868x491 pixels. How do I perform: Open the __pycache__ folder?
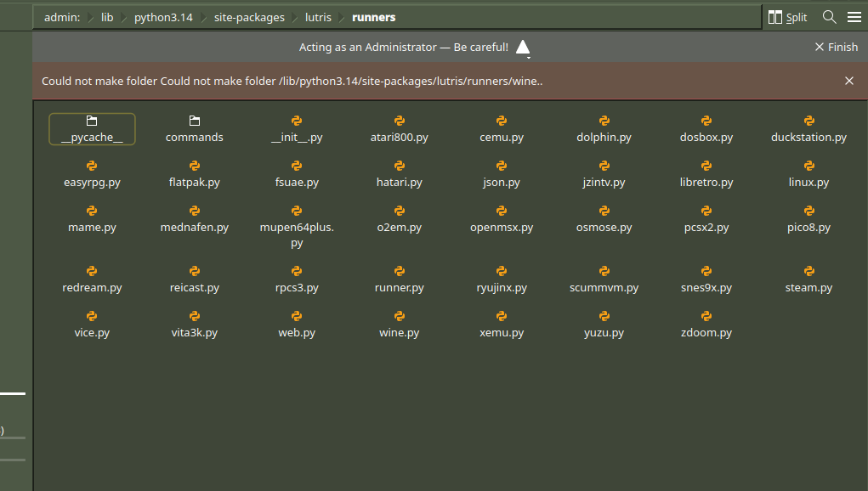tap(92, 129)
